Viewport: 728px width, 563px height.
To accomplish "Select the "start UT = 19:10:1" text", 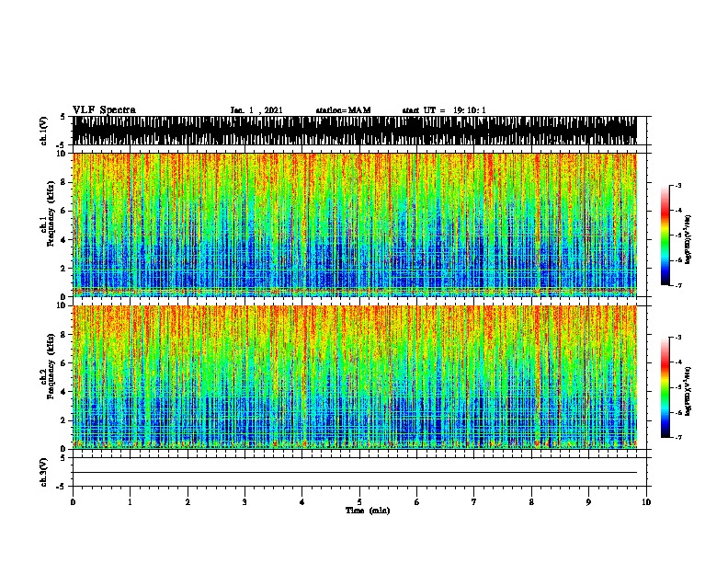I will tap(444, 110).
